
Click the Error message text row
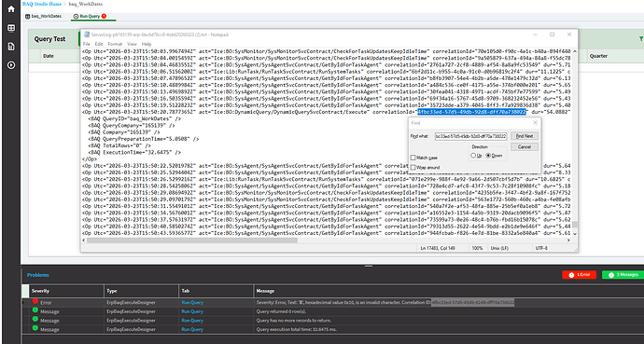tap(385, 303)
